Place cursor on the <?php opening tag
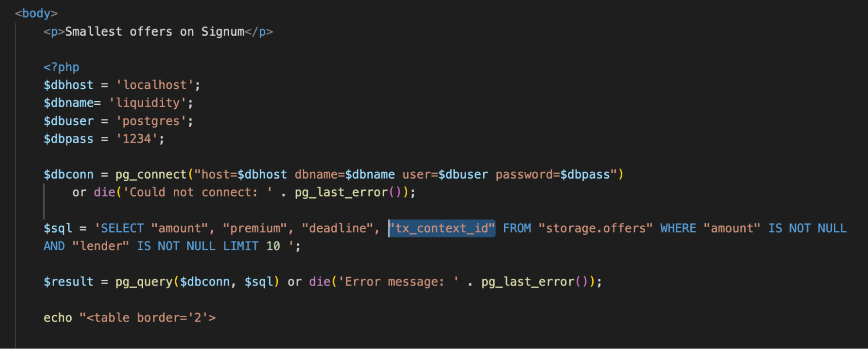 pyautogui.click(x=61, y=67)
